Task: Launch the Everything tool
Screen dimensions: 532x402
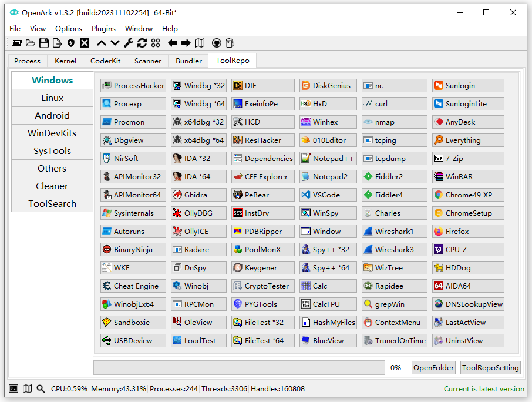Action: [468, 140]
